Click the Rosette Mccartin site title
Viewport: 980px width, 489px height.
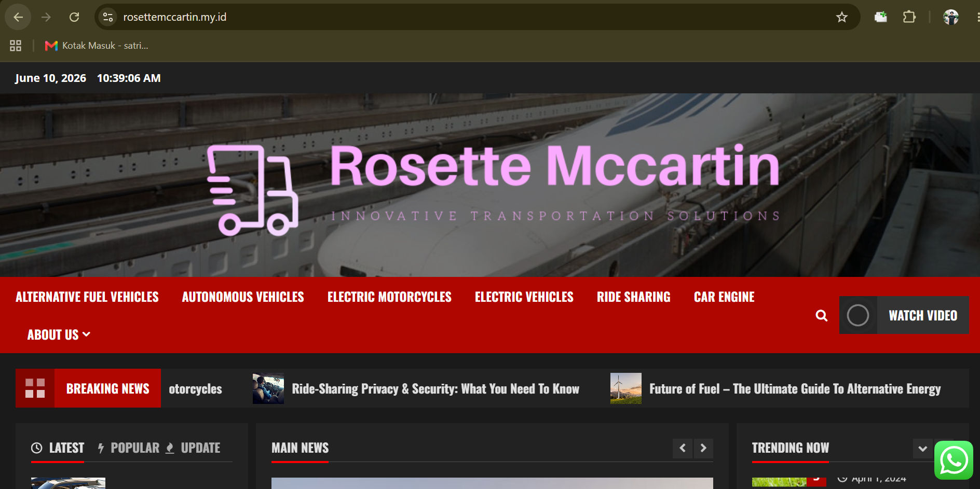(x=555, y=165)
